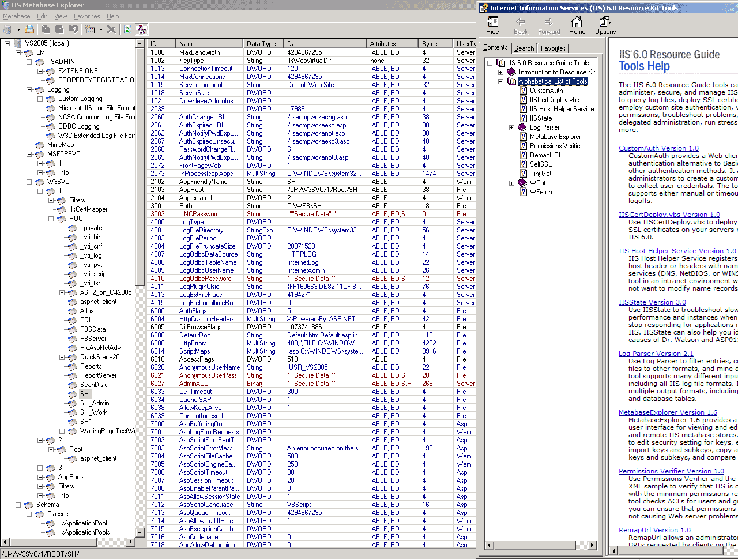Collapse the W3SVC tree node

pos(29,182)
